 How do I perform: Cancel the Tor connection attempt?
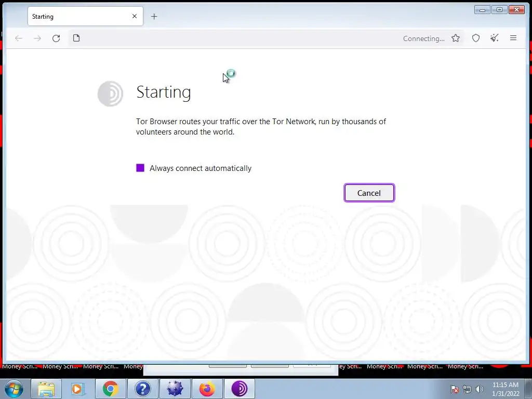pos(369,193)
